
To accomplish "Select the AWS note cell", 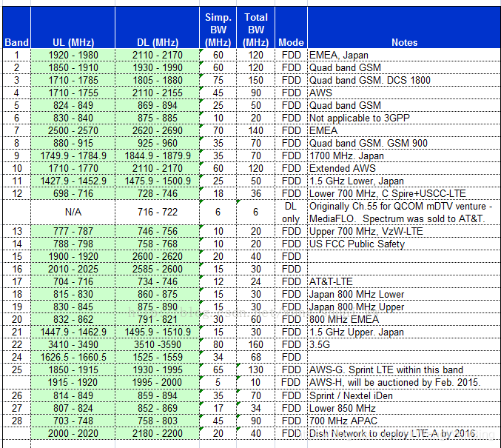I will 404,93.
